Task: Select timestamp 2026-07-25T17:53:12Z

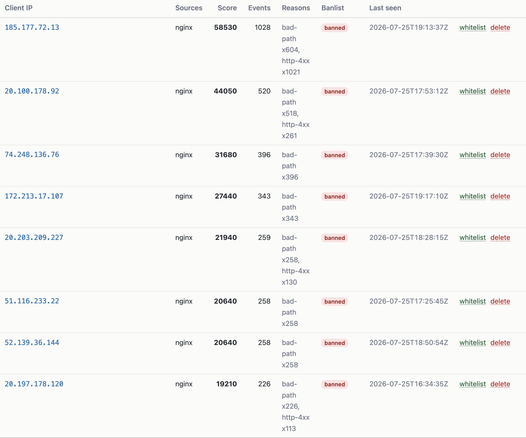Action: click(x=409, y=91)
